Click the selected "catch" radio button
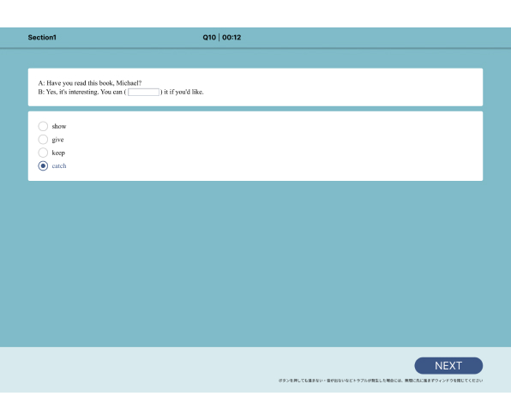This screenshot has height=420, width=511. click(43, 165)
